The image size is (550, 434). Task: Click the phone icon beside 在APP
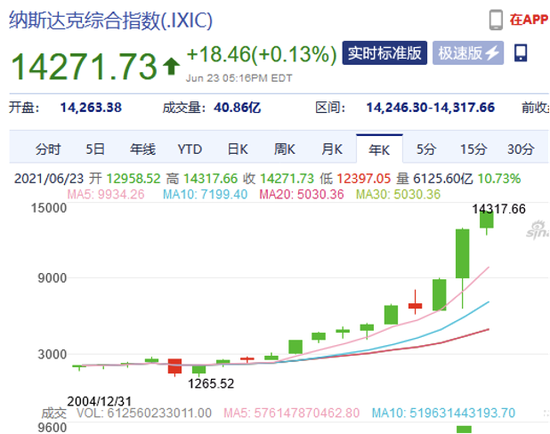[x=496, y=20]
